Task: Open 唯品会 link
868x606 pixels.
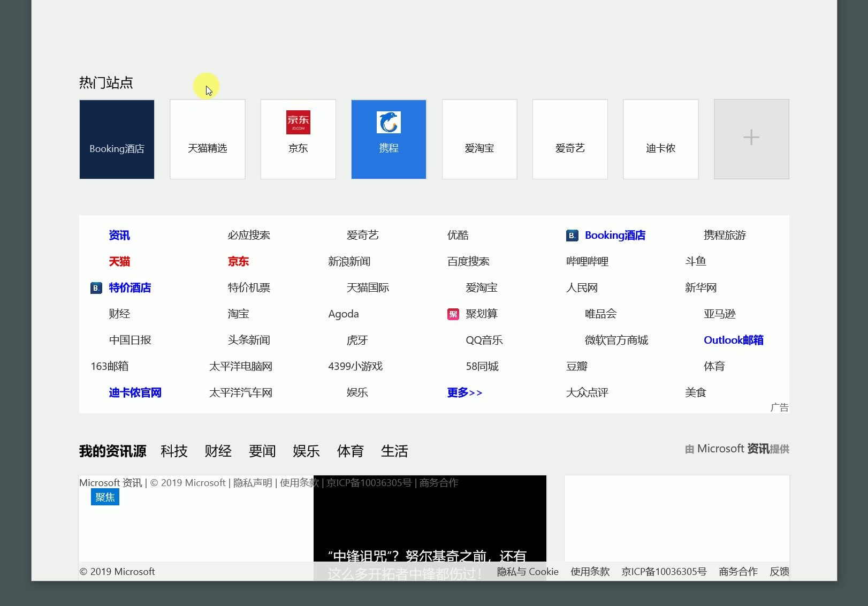Action: [x=600, y=314]
